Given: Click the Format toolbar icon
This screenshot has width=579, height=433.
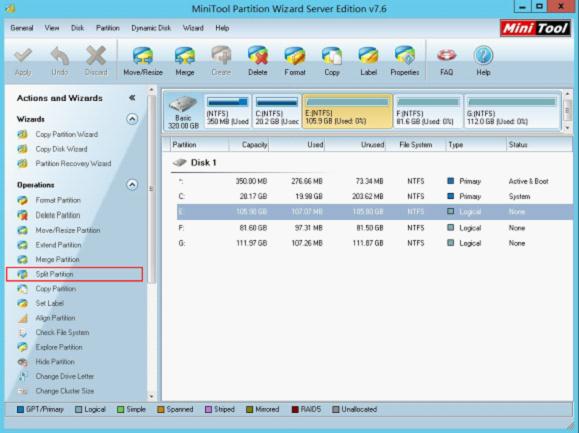Looking at the screenshot, I should 295,61.
